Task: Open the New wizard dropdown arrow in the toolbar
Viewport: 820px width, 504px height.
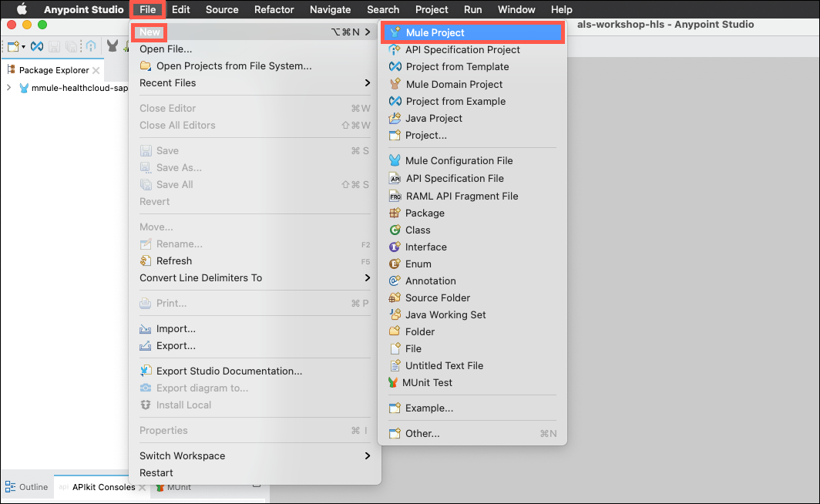Action: (x=24, y=47)
